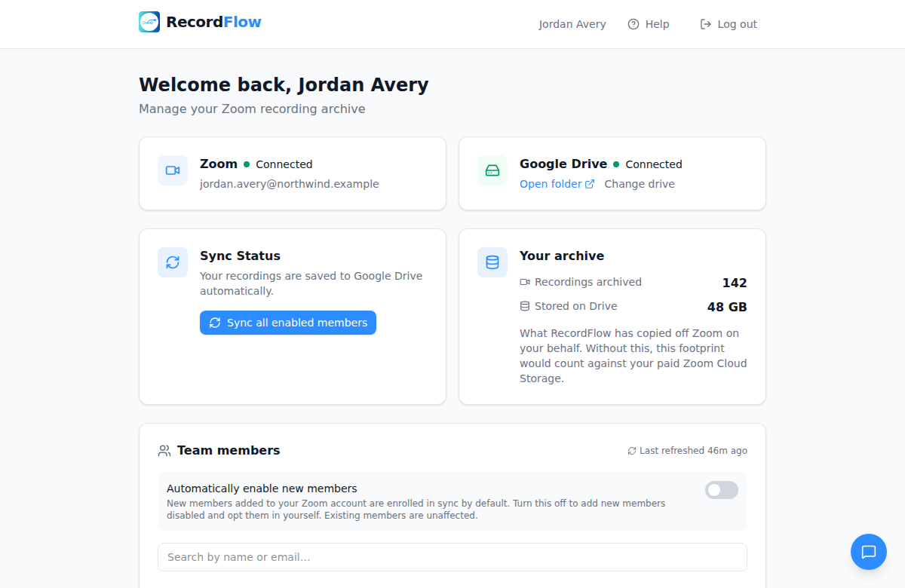
Task: Click the Stored on Drive storage icon
Action: coord(525,306)
